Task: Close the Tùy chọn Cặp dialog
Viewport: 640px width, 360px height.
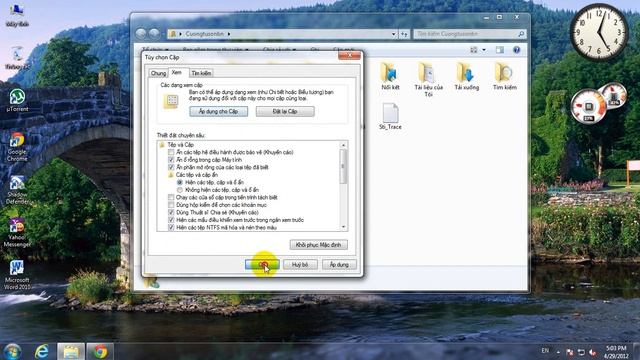Action: [349, 55]
